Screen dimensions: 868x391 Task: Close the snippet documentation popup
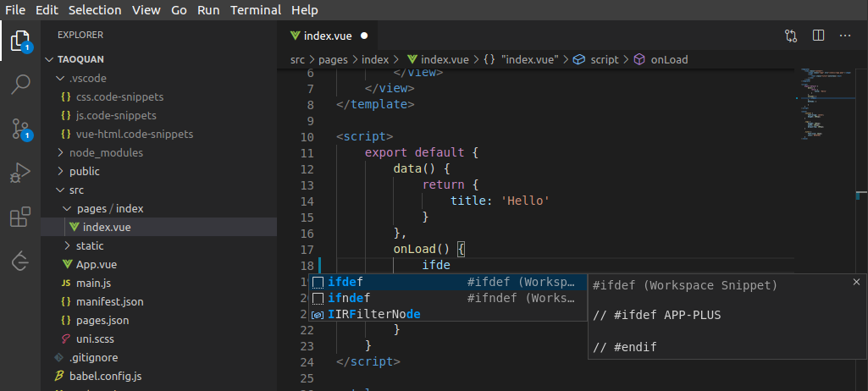[856, 282]
